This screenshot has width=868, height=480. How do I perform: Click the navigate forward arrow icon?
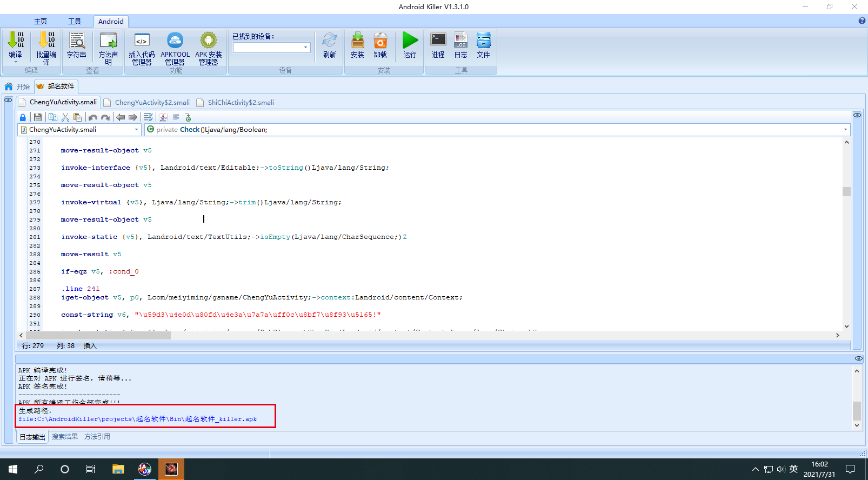coord(133,117)
